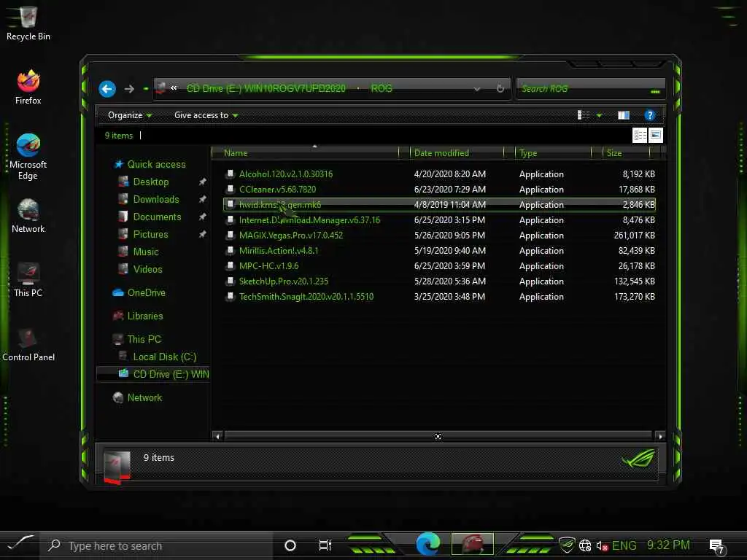Open the Microsoft Edge desktop icon
747x560 pixels.
click(28, 157)
